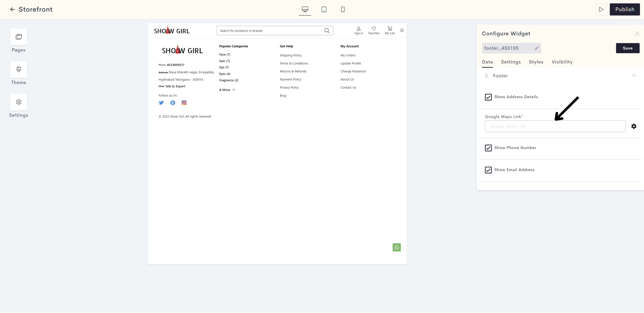644x313 pixels.
Task: Open Change Password link
Action: [353, 71]
